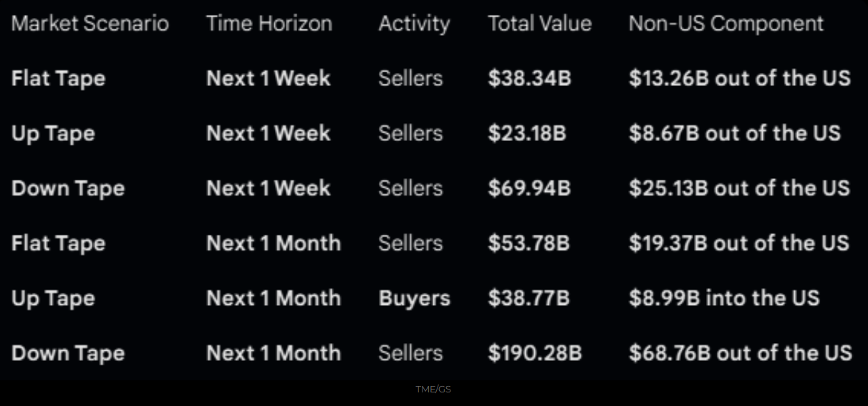Click the $38.34B total value cell
This screenshot has height=406, width=868.
530,78
